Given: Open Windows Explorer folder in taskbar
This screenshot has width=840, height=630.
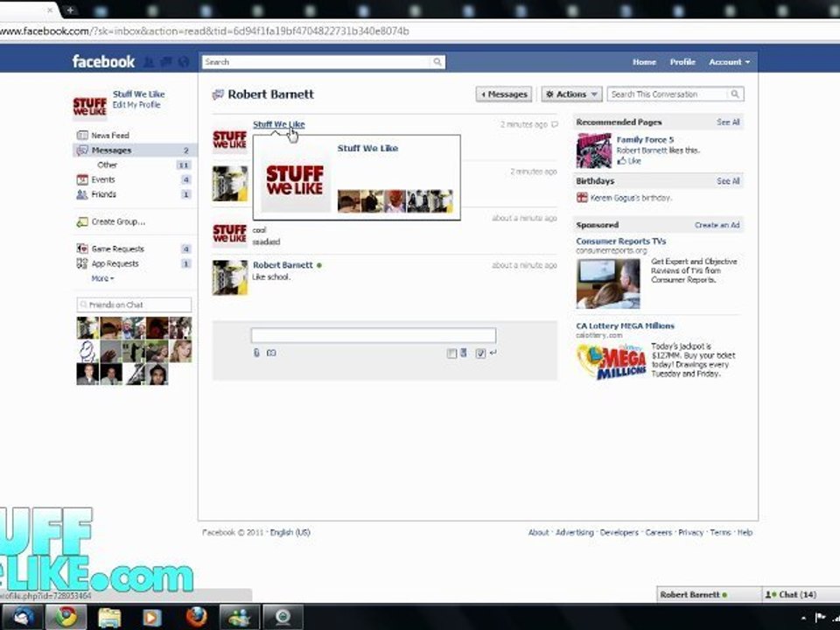Looking at the screenshot, I should click(108, 617).
